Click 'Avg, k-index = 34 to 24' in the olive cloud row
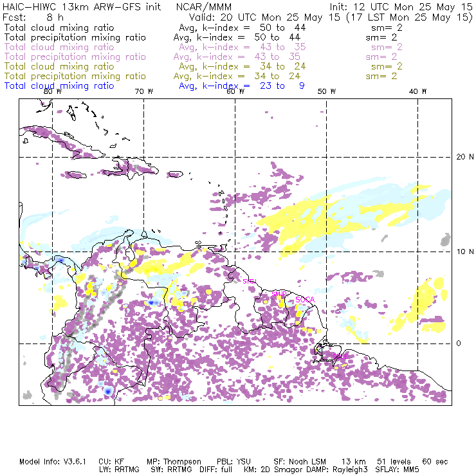 pos(243,66)
